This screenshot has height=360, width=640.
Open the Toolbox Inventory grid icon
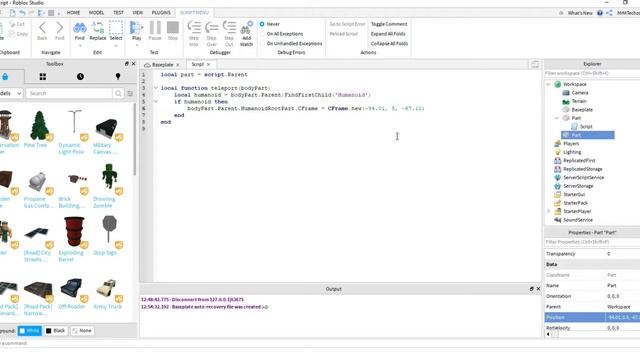click(42, 76)
